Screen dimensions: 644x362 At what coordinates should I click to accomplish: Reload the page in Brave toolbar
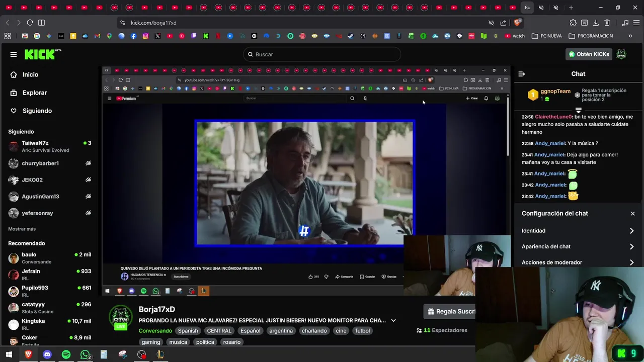tap(30, 23)
